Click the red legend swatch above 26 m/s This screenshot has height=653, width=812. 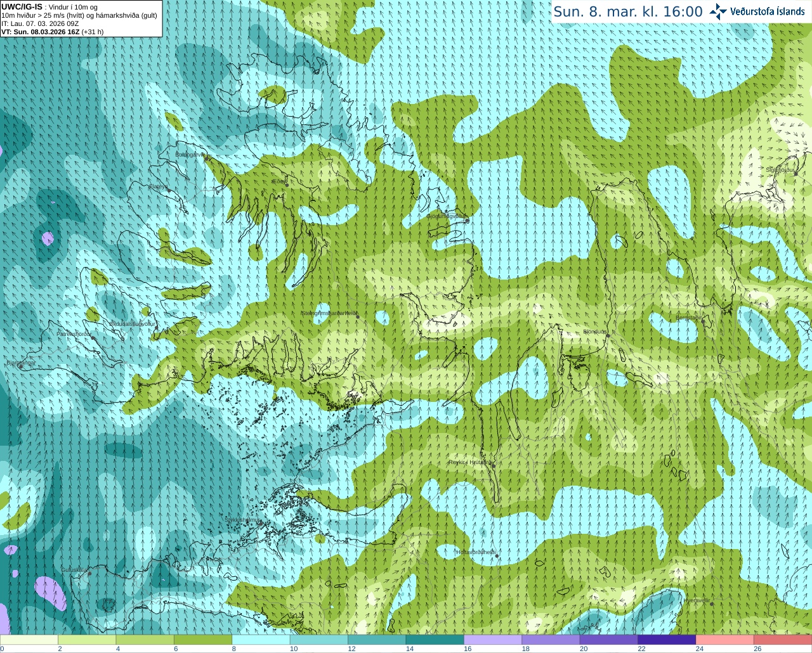point(783,640)
